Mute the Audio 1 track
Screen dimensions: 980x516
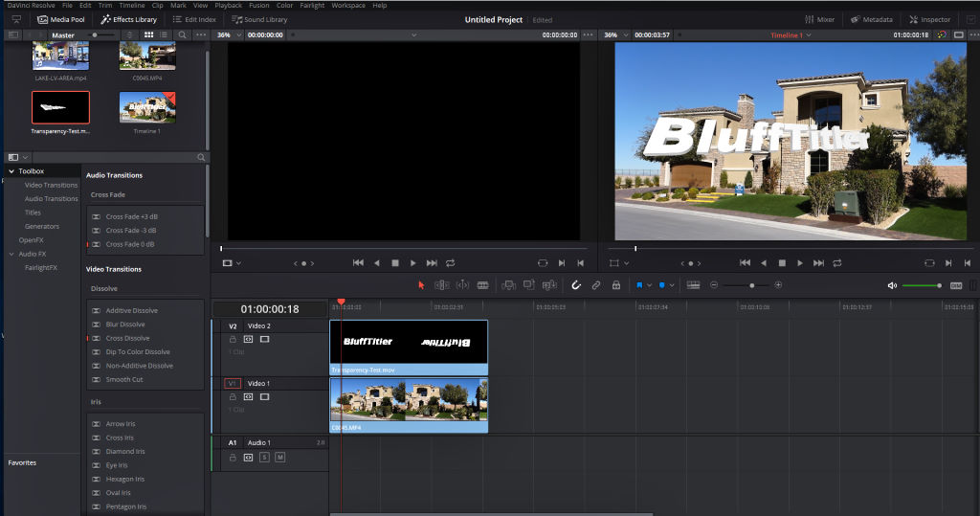(x=280, y=458)
